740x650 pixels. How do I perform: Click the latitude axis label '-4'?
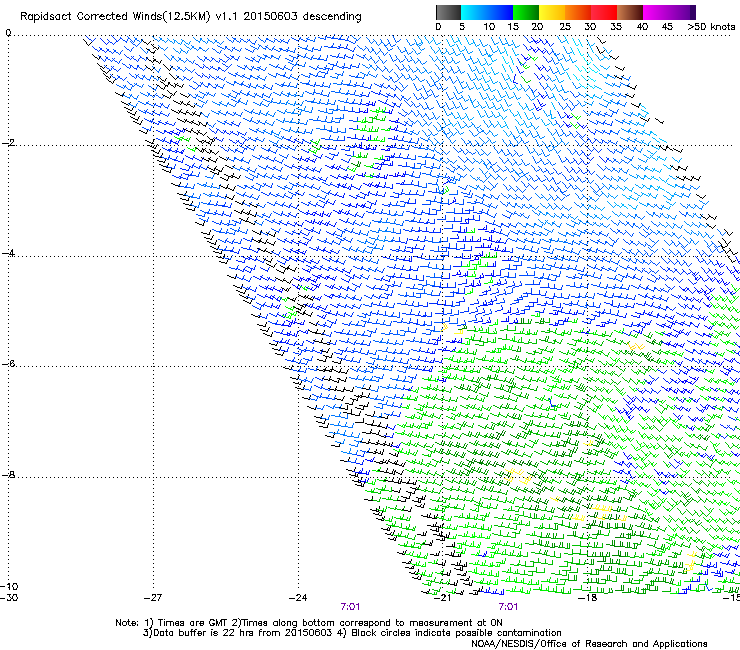pyautogui.click(x=8, y=253)
